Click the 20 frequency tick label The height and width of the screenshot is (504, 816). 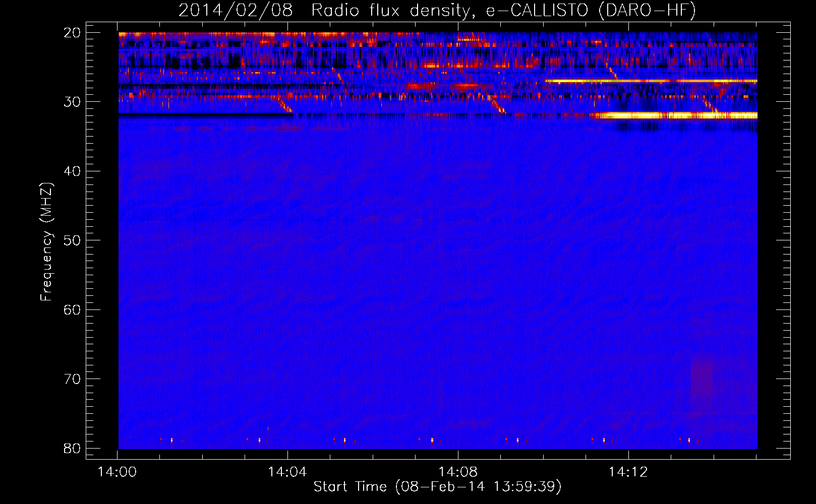[x=73, y=33]
